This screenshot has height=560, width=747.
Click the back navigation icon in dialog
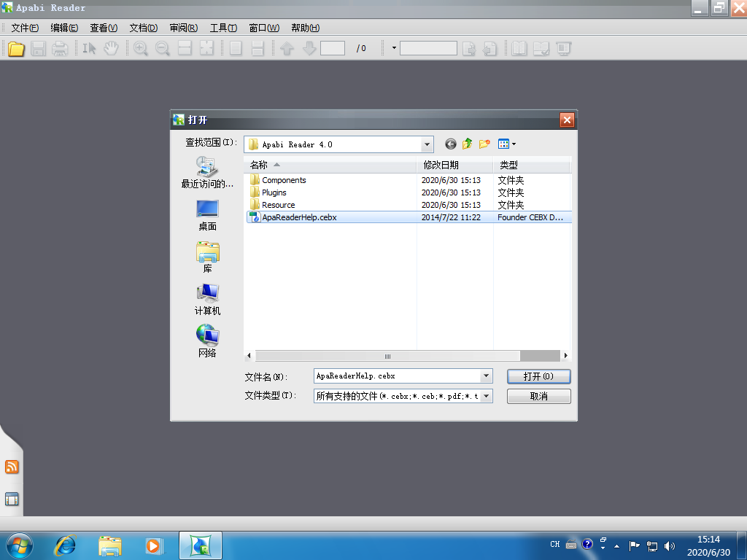tap(451, 144)
